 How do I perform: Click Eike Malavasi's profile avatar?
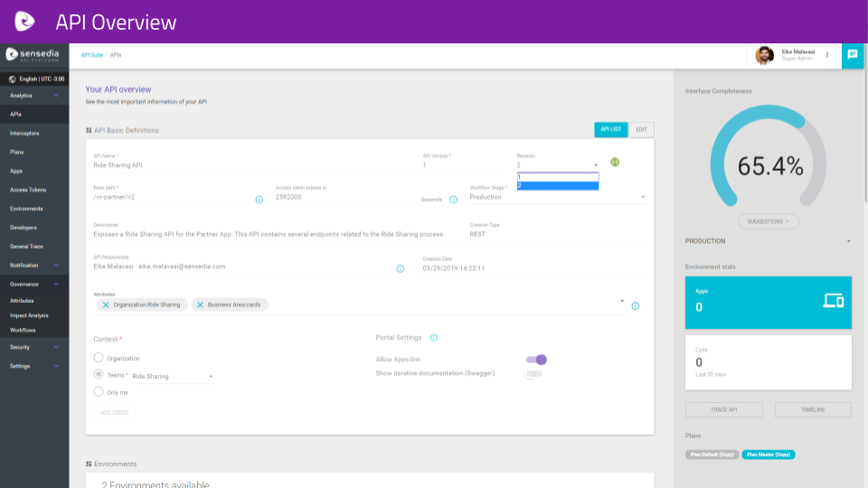coord(765,55)
